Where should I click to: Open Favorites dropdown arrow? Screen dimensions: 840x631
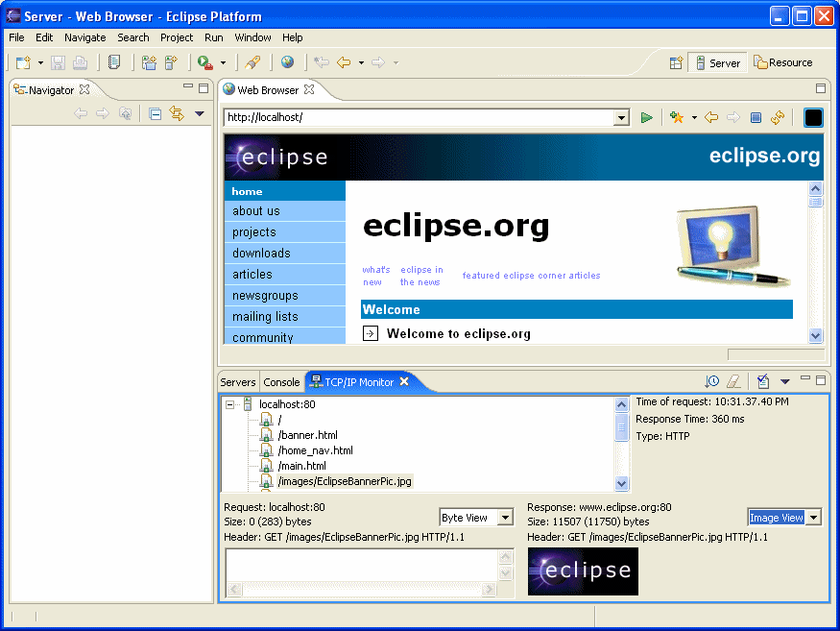(694, 117)
